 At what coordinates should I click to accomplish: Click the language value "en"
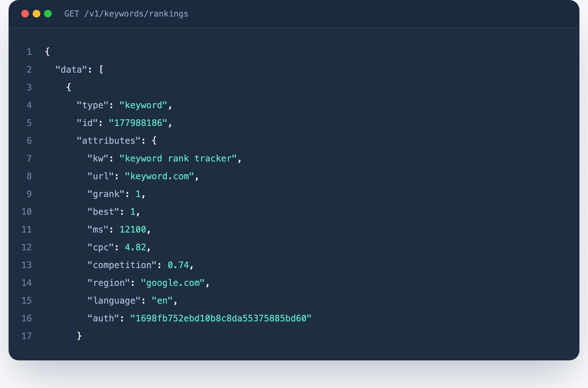point(162,300)
